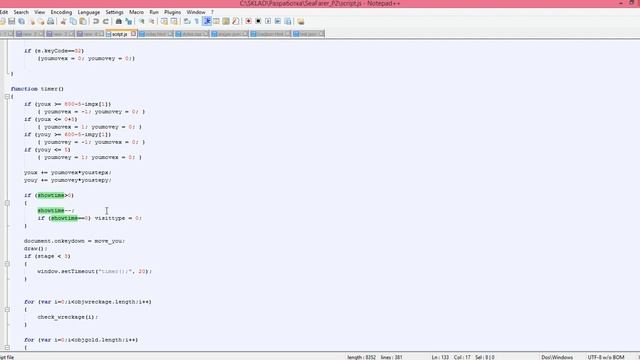Click 'UTF-8 w/o BOM' encoding indicator
Viewport: 640px width, 360px height.
point(606,358)
